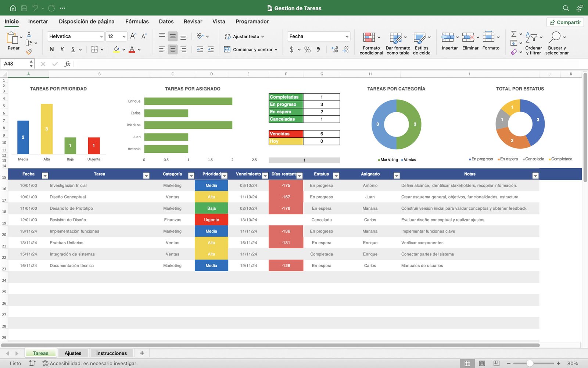
Task: Switch to the Ajustes sheet tab
Action: coord(73,353)
